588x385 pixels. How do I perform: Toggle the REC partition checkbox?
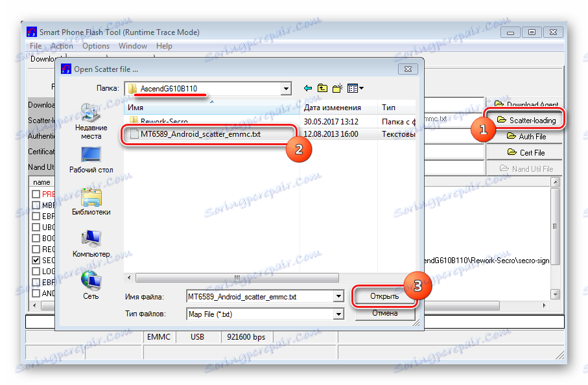(x=36, y=249)
